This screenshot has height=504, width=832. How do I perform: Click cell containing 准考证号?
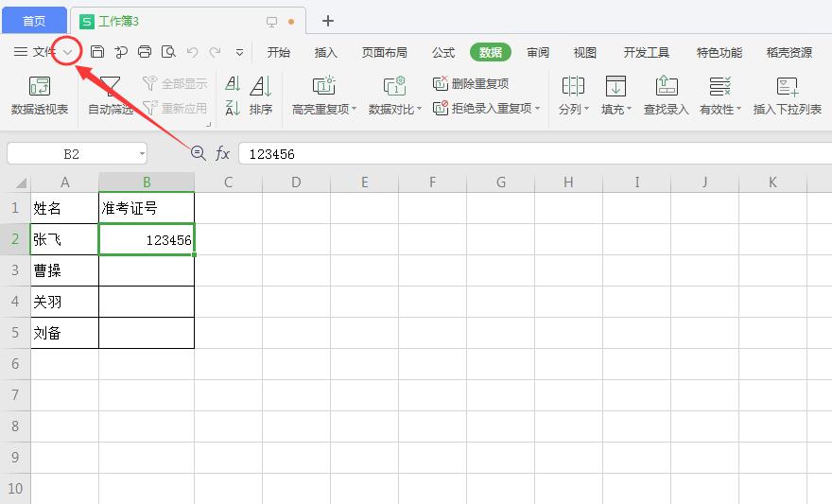click(x=147, y=208)
